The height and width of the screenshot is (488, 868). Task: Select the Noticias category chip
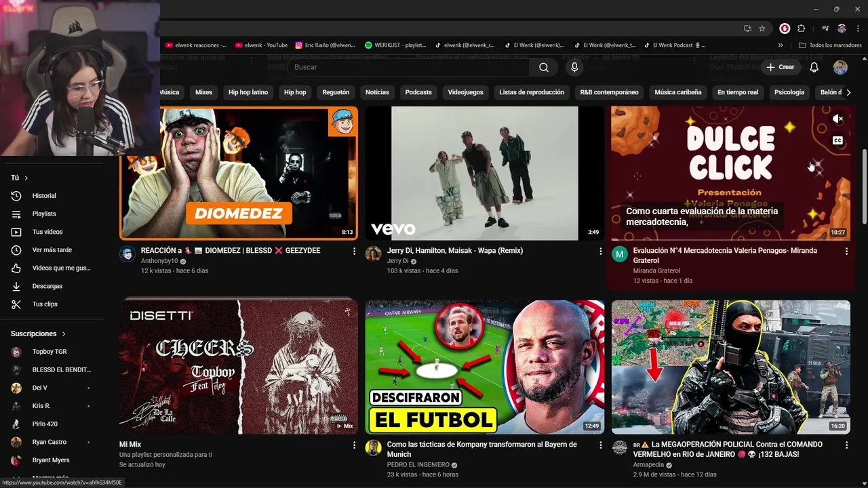pyautogui.click(x=377, y=92)
